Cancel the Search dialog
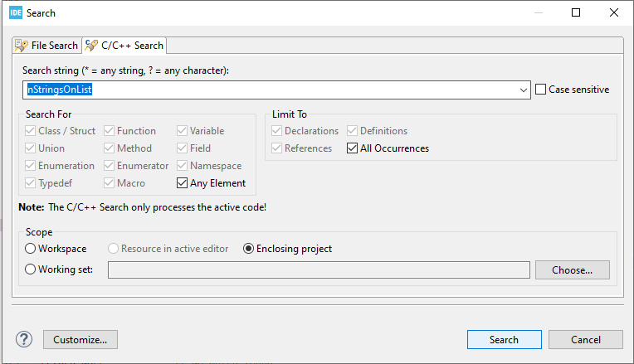Image resolution: width=634 pixels, height=364 pixels. (x=586, y=340)
